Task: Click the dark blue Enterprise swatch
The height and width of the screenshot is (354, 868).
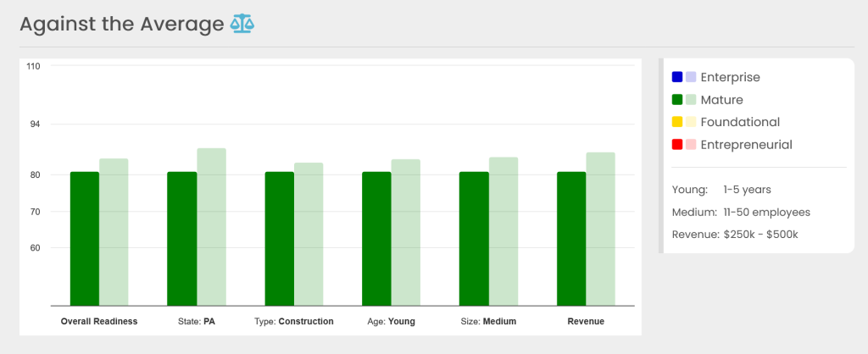Action: 677,77
